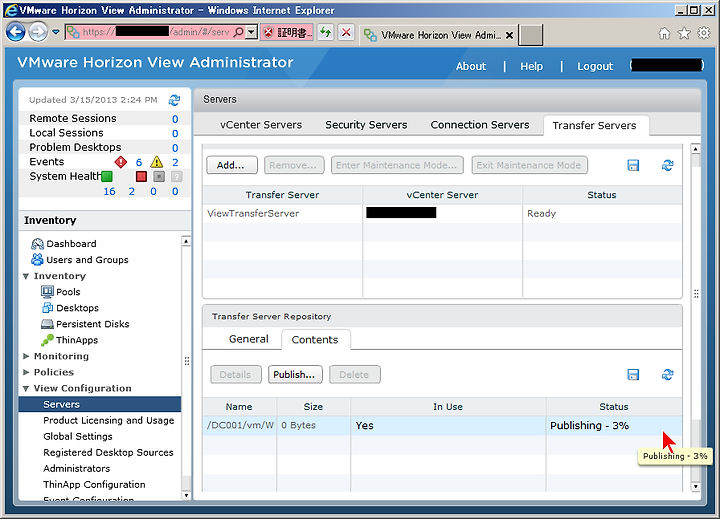The image size is (720, 519).
Task: Click the green System Health indicator
Action: pyautogui.click(x=107, y=176)
